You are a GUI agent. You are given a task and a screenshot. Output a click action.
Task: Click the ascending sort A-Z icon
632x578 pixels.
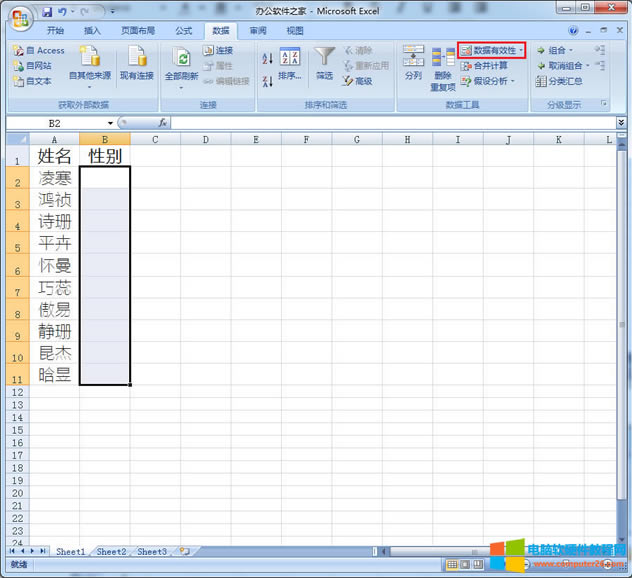(x=267, y=56)
